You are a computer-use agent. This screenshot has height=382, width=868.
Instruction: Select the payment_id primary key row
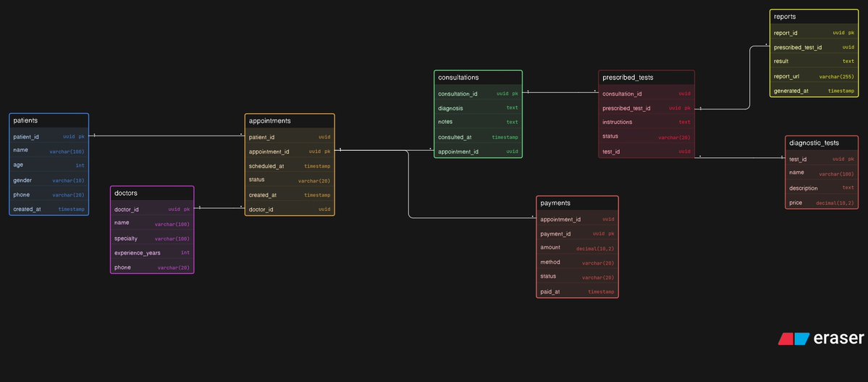coord(578,233)
